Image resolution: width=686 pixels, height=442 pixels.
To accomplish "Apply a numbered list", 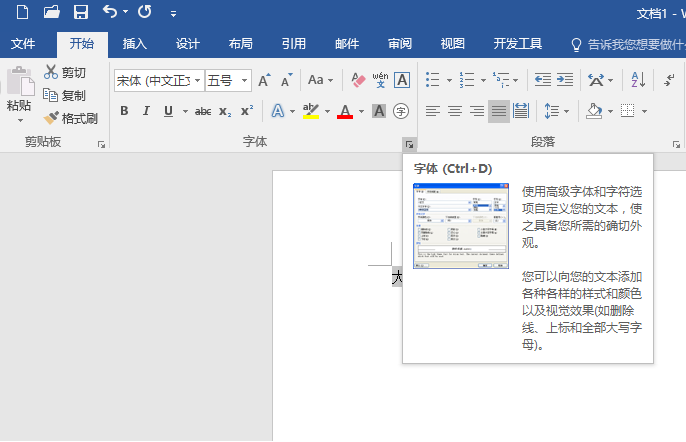I will 467,80.
